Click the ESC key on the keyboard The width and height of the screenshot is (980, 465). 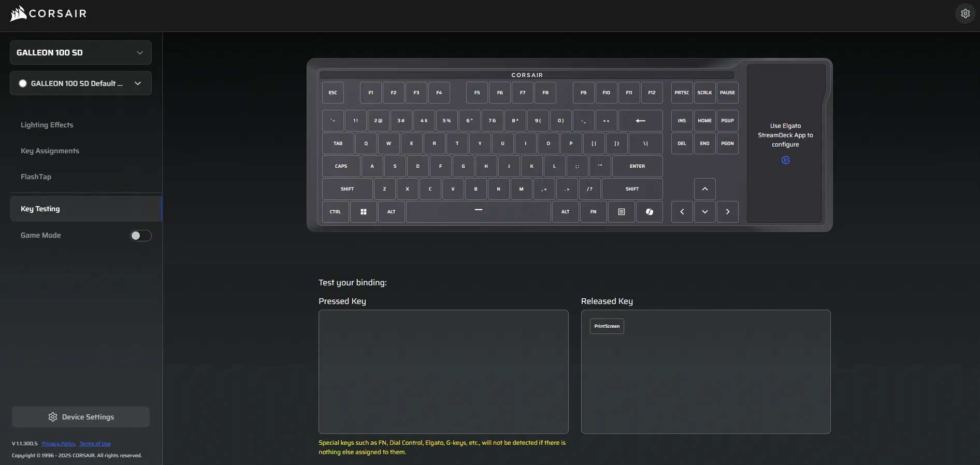pos(333,93)
